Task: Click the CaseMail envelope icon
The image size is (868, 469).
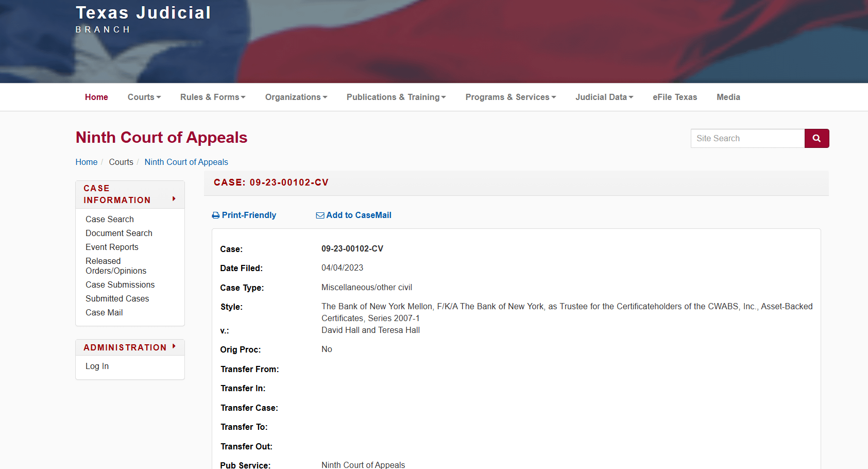Action: coord(320,215)
